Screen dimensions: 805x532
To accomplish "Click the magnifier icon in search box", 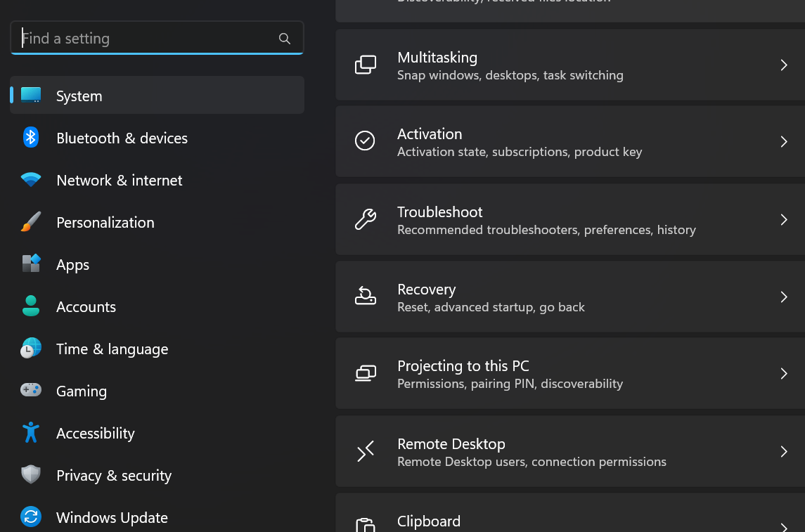I will coord(285,39).
